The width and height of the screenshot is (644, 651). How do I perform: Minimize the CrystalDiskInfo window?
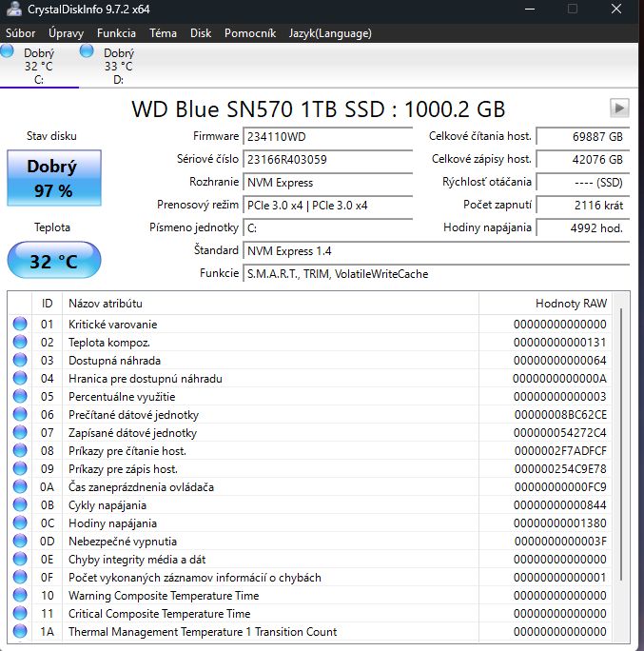tap(530, 9)
